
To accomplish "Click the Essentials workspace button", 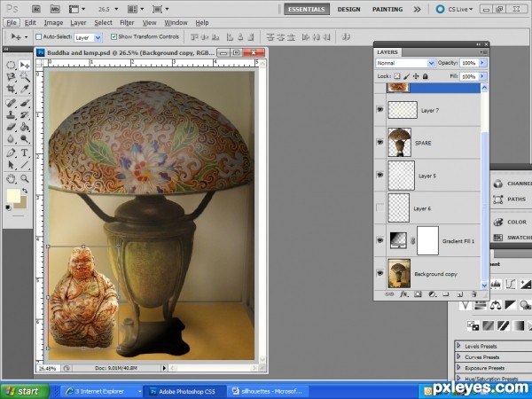I will click(307, 9).
